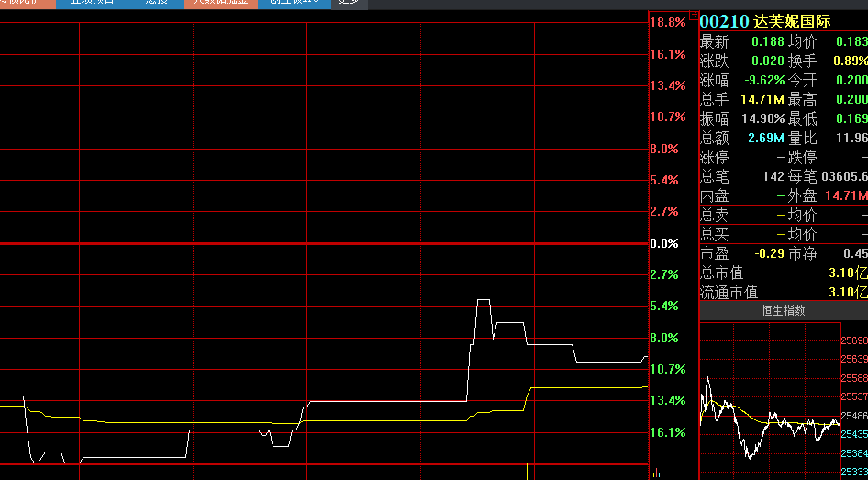Click the 最新 label
Image resolution: width=868 pixels, height=480 pixels.
coord(715,41)
